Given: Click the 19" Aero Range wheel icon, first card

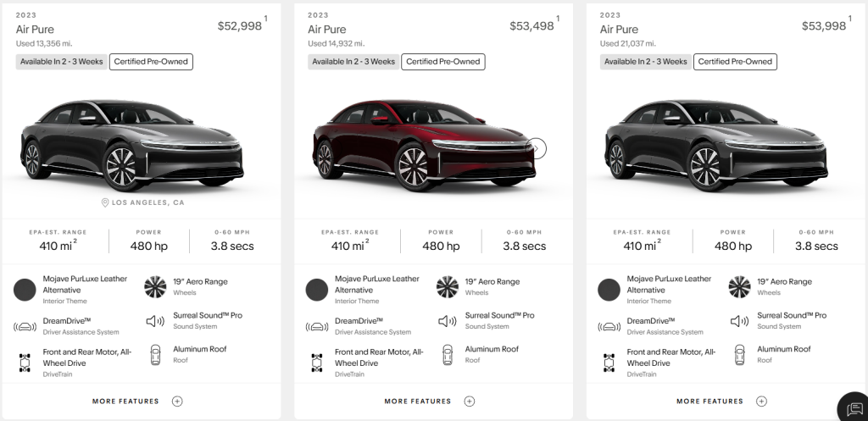Looking at the screenshot, I should pos(155,287).
